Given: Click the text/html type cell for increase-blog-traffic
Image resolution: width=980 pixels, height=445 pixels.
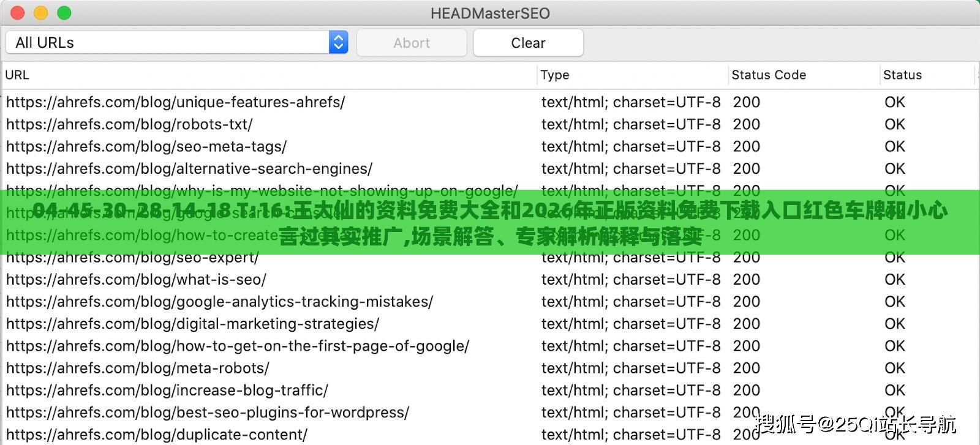Looking at the screenshot, I should (631, 390).
